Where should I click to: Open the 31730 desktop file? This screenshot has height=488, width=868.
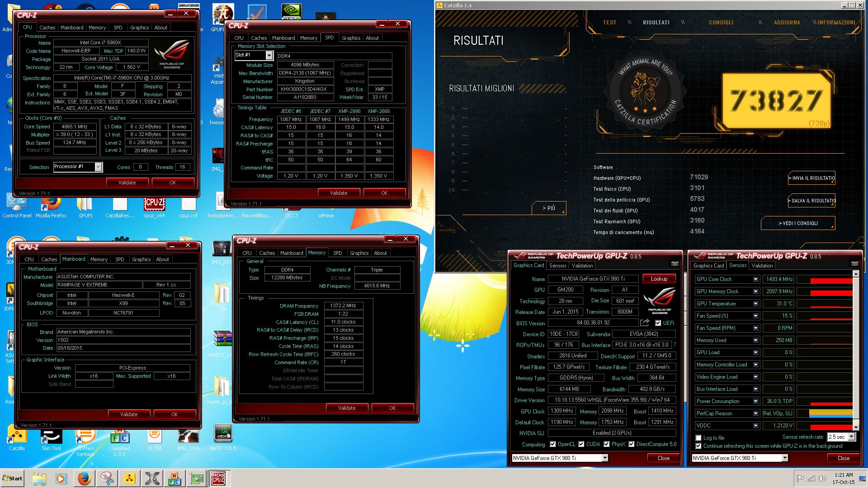click(x=154, y=439)
